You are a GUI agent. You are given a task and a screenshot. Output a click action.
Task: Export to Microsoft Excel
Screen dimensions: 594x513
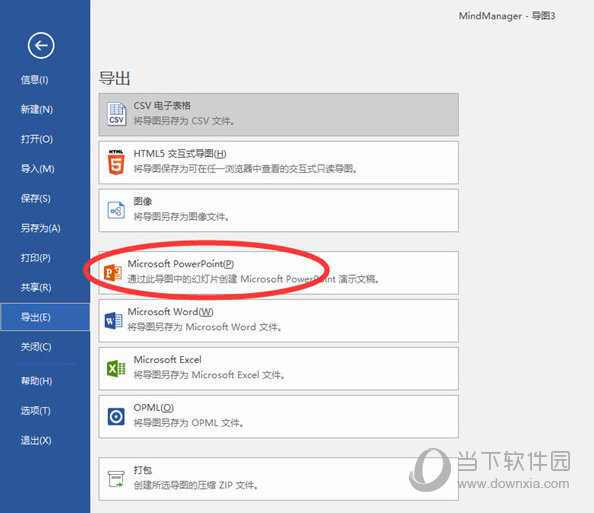(278, 368)
